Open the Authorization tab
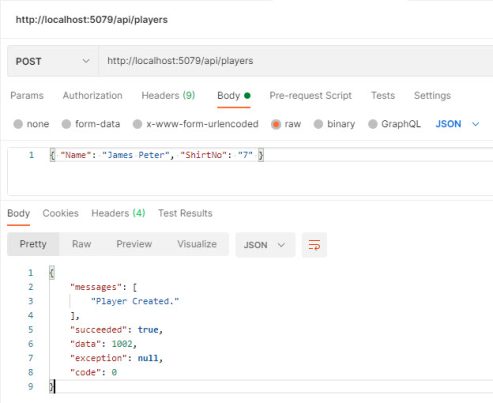This screenshot has width=493, height=403. point(93,96)
